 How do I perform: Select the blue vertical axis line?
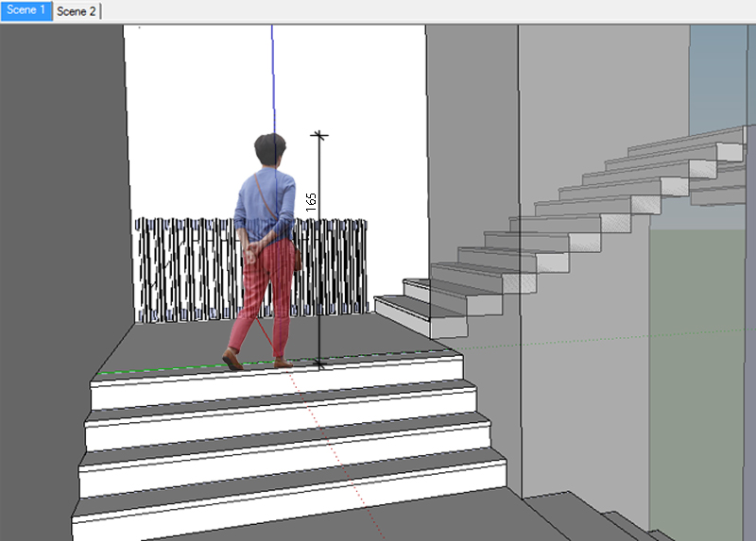[273, 79]
